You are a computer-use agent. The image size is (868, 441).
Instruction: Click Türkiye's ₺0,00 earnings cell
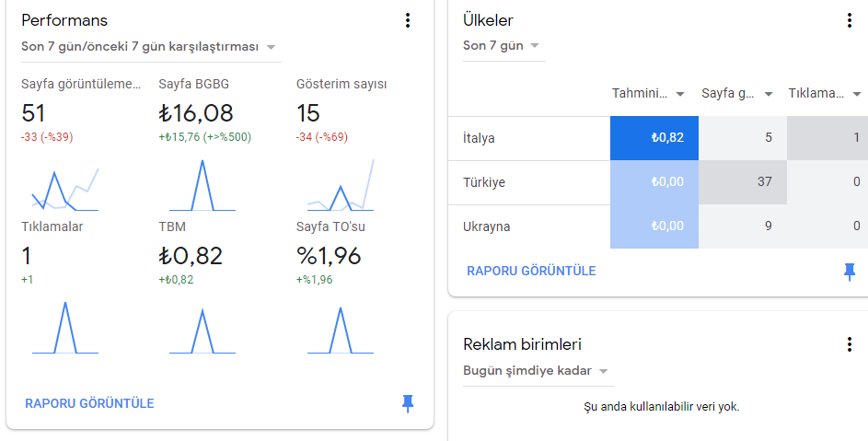pyautogui.click(x=654, y=182)
